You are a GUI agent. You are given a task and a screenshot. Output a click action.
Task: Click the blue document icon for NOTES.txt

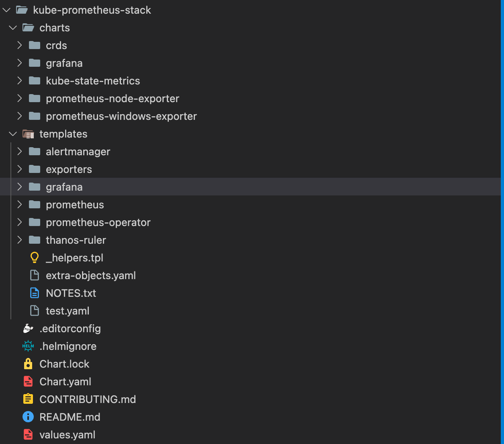coord(35,293)
